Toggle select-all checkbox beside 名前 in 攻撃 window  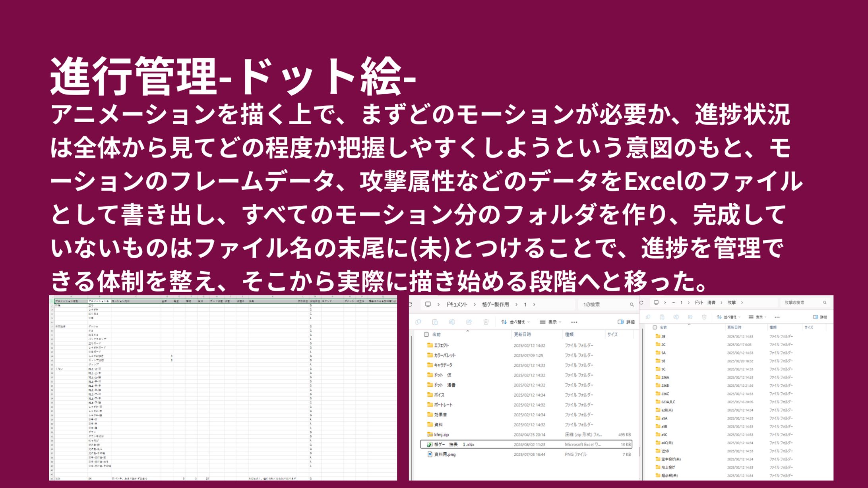[x=655, y=328]
